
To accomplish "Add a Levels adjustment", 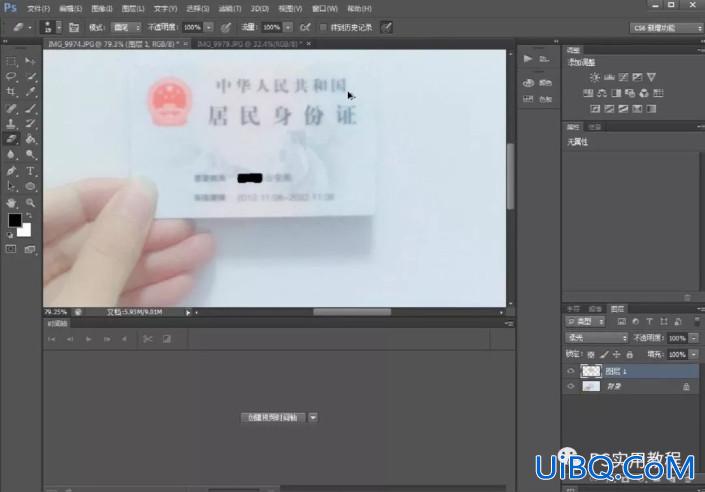I will (x=609, y=77).
